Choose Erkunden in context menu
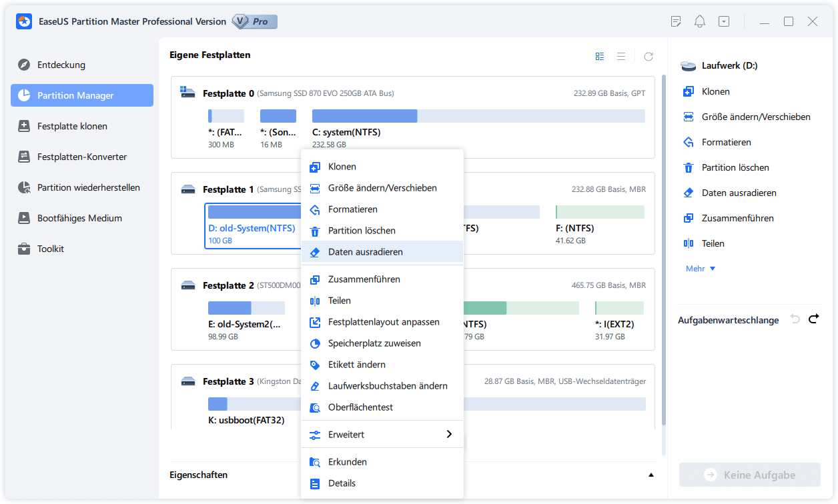838x504 pixels. coord(382,462)
